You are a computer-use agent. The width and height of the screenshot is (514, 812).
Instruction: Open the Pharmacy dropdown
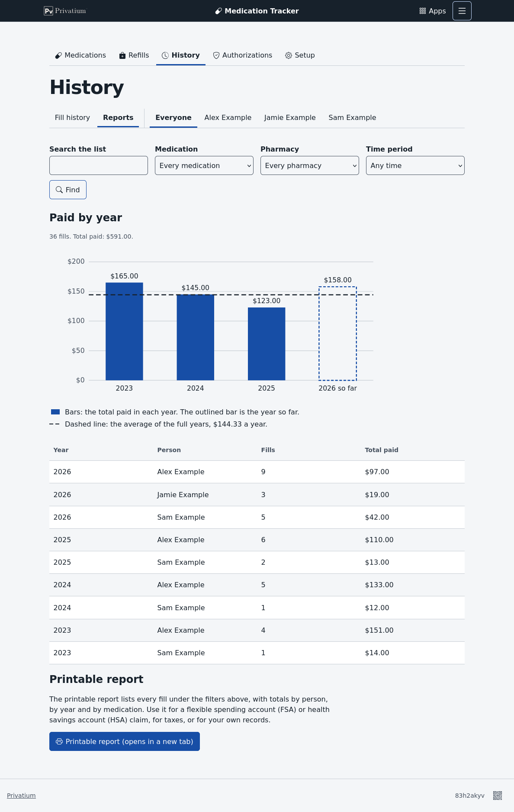click(x=310, y=165)
